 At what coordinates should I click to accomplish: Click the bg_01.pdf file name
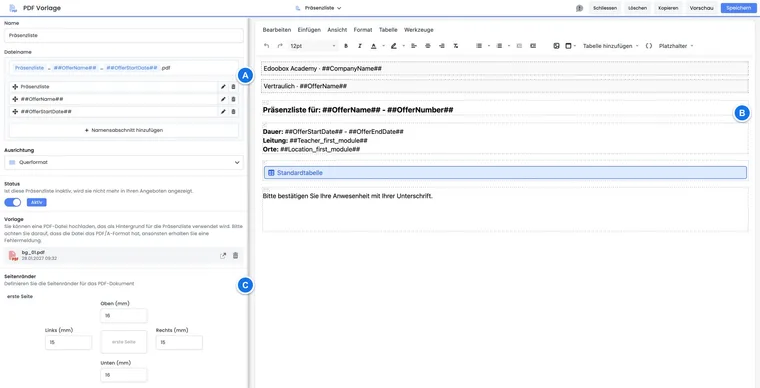tap(33, 252)
